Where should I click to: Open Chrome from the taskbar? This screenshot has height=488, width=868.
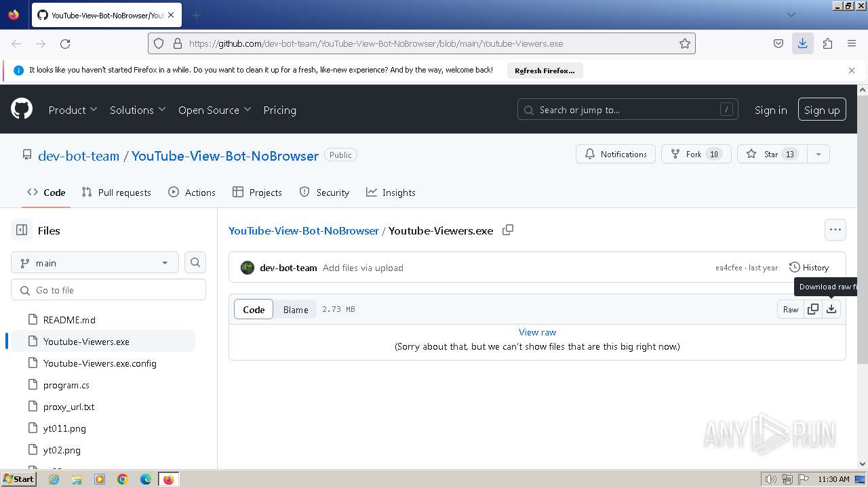123,479
